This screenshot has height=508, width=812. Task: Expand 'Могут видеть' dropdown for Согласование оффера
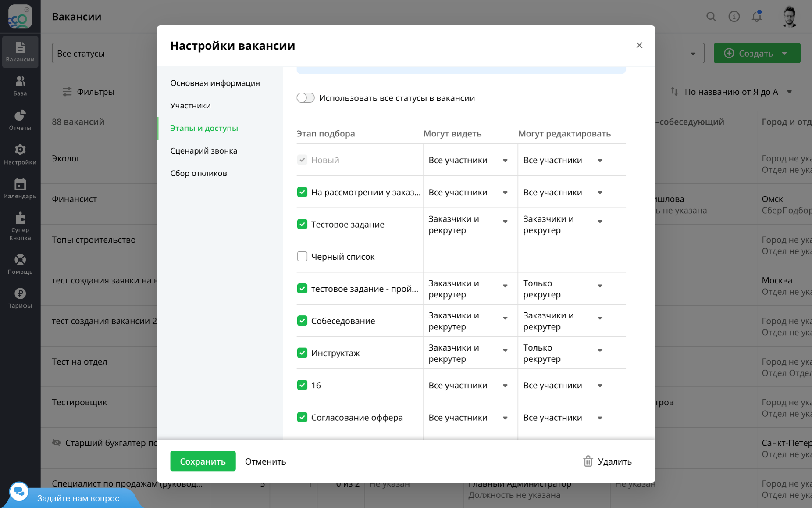tap(505, 418)
